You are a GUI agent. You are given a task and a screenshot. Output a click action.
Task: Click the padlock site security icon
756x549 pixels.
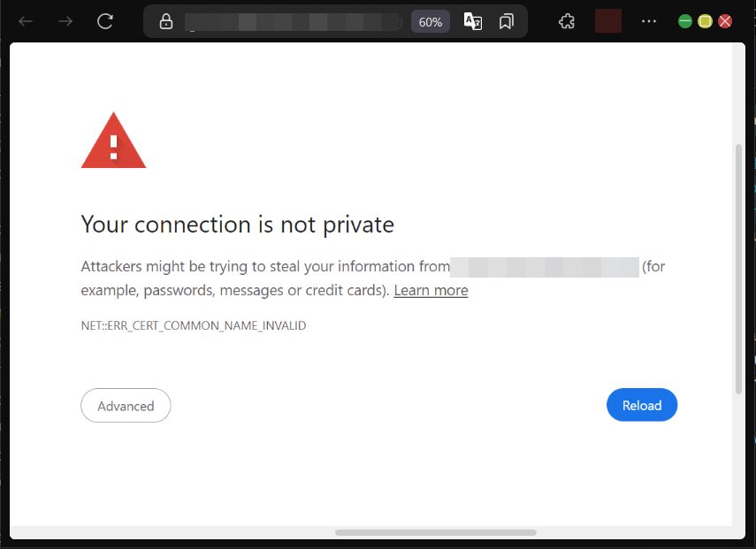click(x=166, y=22)
